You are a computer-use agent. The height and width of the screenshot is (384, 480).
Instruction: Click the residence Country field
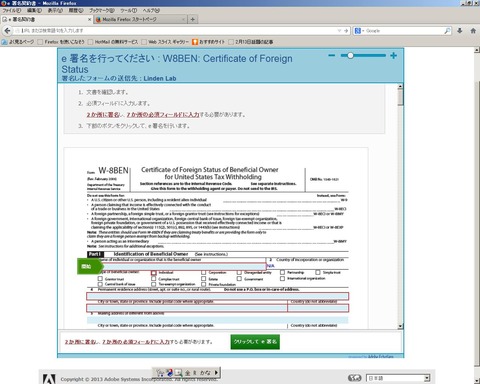318,308
